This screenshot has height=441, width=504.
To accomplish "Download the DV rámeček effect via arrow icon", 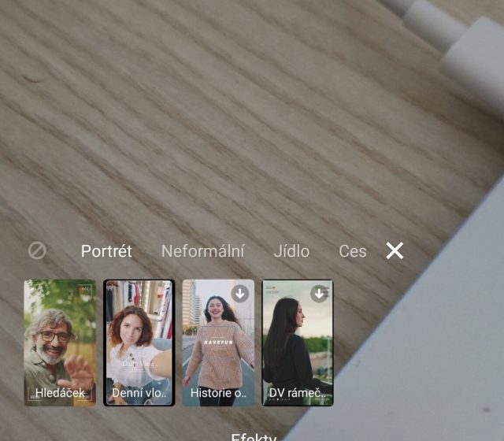I will point(319,294).
